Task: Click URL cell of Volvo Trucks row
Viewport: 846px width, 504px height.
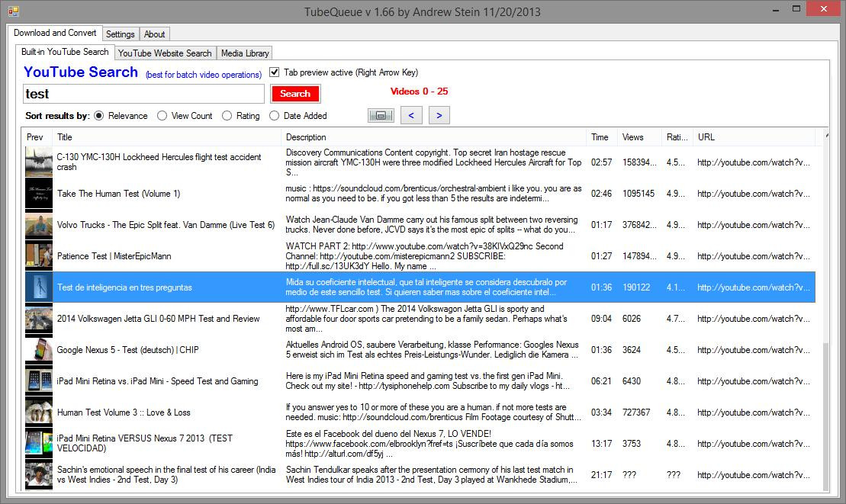Action: coord(753,225)
